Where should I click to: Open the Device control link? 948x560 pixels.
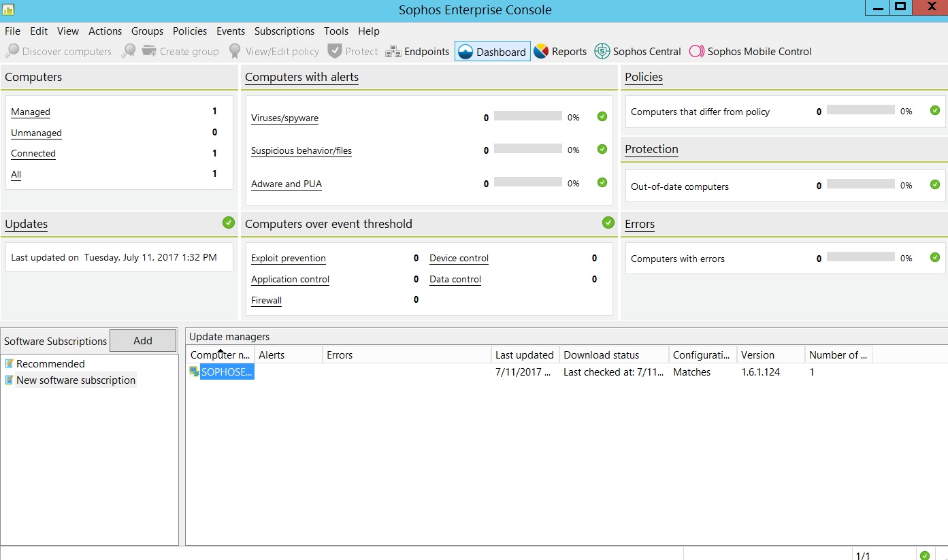pos(459,259)
